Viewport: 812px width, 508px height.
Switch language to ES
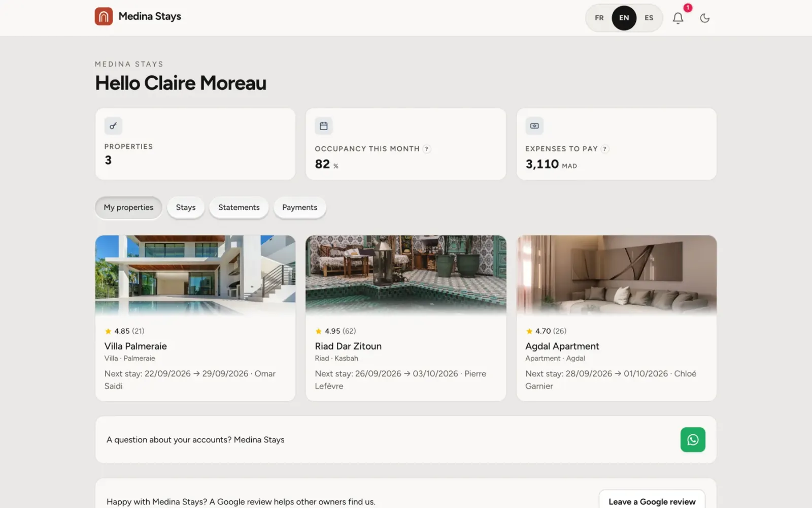[x=649, y=18]
